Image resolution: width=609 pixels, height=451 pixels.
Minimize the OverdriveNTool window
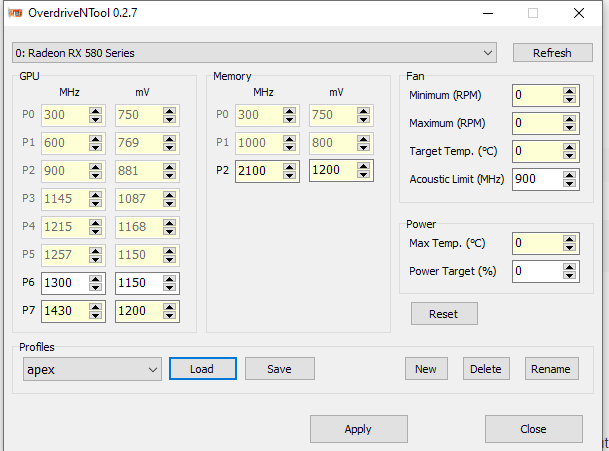488,13
